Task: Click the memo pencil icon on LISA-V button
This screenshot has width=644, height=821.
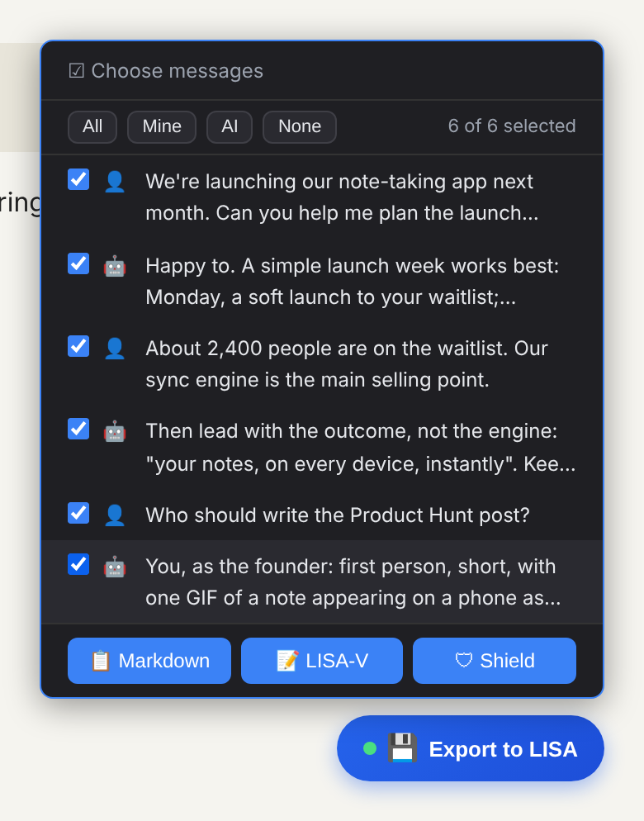Action: (287, 661)
